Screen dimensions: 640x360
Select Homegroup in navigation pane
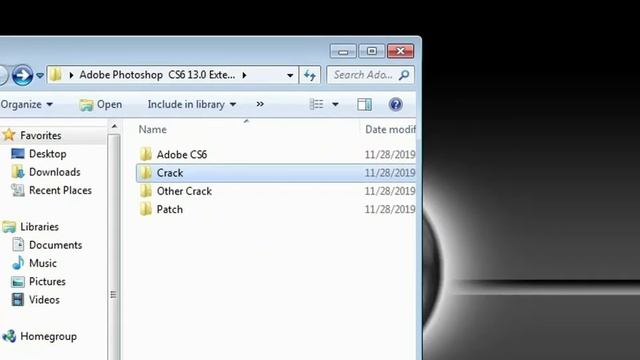tap(49, 337)
